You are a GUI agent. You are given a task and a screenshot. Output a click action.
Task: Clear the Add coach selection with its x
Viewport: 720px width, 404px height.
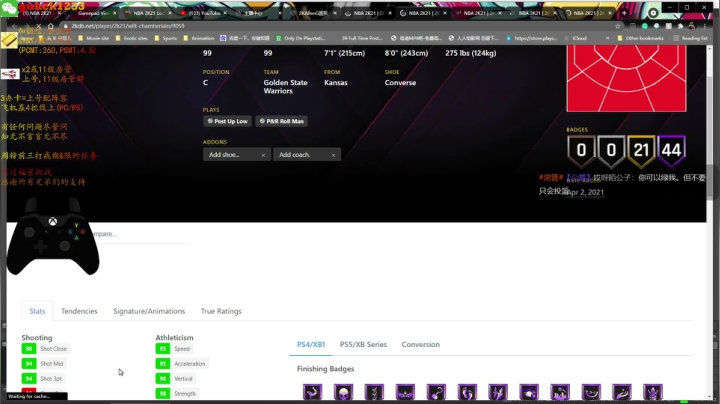(x=333, y=155)
